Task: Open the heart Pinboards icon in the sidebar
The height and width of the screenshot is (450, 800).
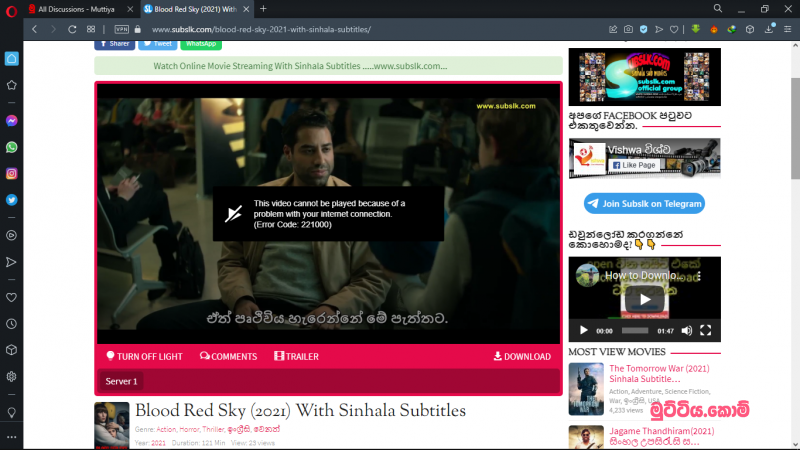Action: (11, 297)
